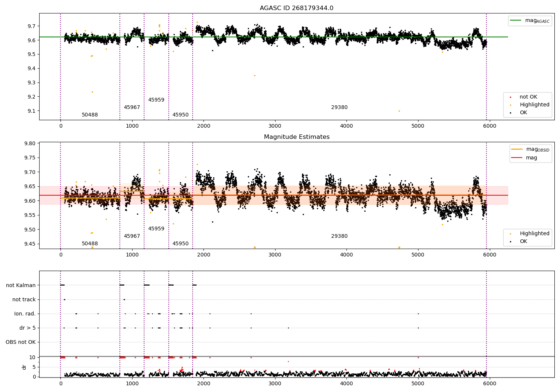
Task: Click obsid label 29380 in middle plot
Action: tap(339, 236)
